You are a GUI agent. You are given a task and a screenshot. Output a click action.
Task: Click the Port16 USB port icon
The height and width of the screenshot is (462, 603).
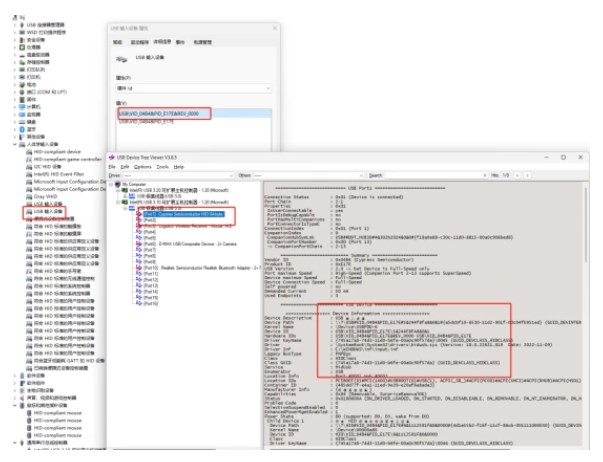pyautogui.click(x=139, y=304)
